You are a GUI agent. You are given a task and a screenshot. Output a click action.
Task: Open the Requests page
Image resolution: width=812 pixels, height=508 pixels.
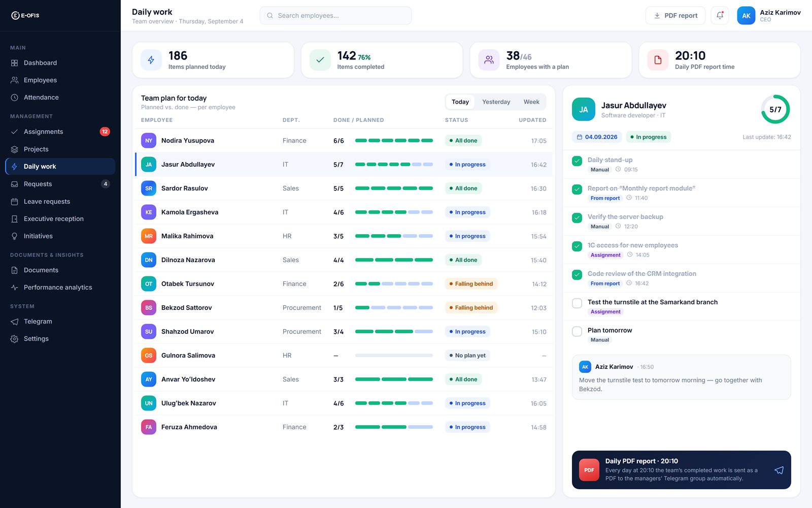coord(60,184)
